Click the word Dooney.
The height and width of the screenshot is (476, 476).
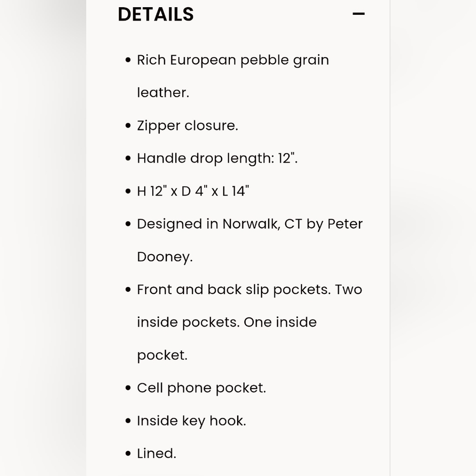pyautogui.click(x=165, y=257)
